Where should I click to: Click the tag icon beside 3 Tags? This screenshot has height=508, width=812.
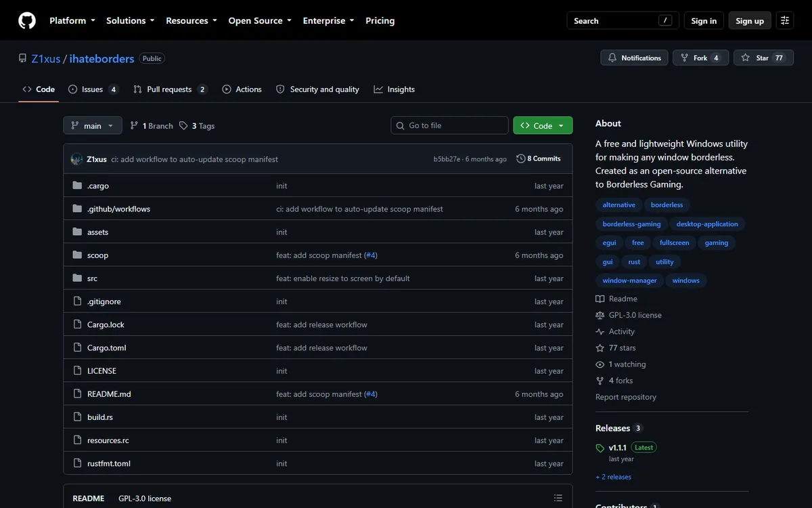pyautogui.click(x=183, y=126)
